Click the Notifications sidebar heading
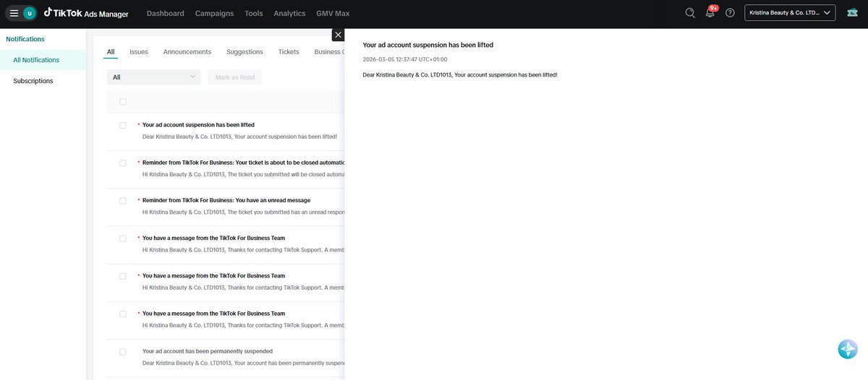 pyautogui.click(x=25, y=39)
